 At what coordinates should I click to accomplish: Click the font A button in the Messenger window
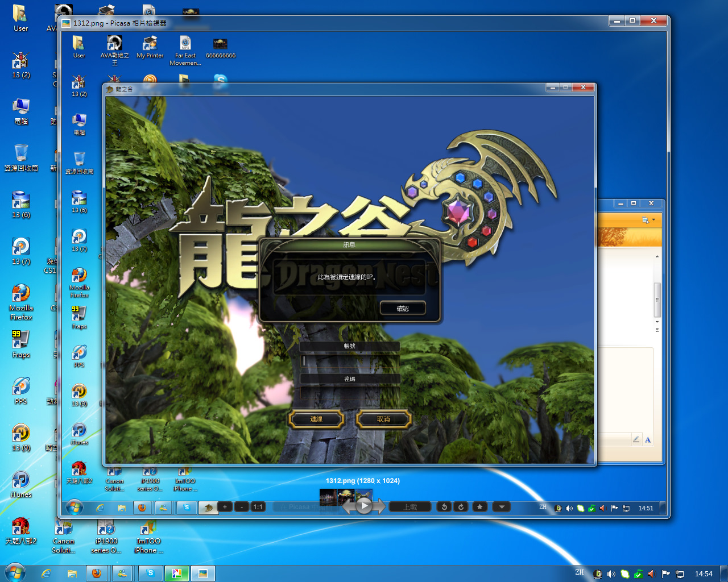pyautogui.click(x=648, y=439)
